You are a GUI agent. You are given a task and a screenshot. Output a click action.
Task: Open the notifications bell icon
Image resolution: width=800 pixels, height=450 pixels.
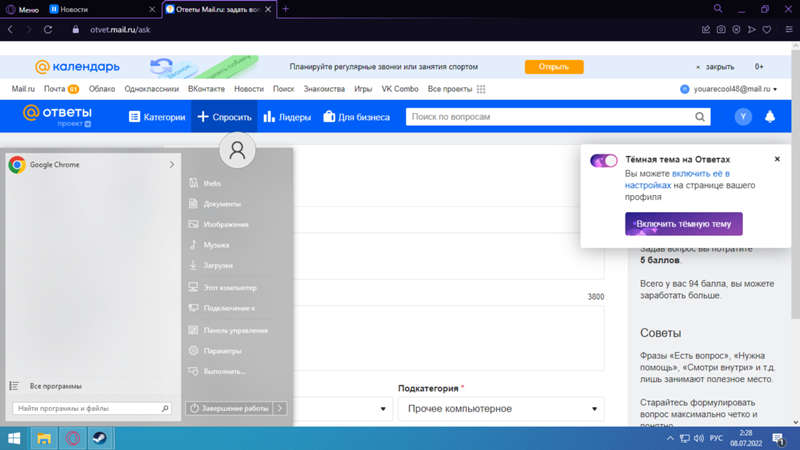coord(770,117)
